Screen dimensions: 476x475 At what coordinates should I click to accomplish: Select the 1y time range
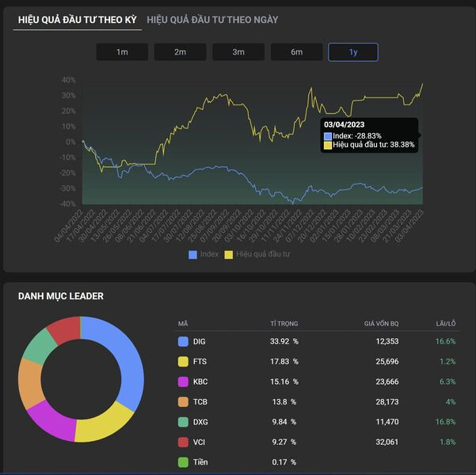click(x=353, y=52)
